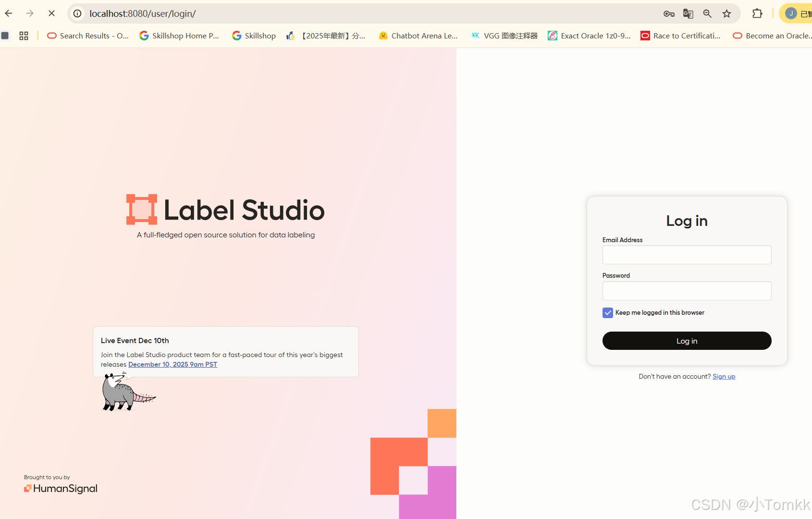The width and height of the screenshot is (812, 519).
Task: Open Skillshop Home bookmark
Action: coord(179,36)
